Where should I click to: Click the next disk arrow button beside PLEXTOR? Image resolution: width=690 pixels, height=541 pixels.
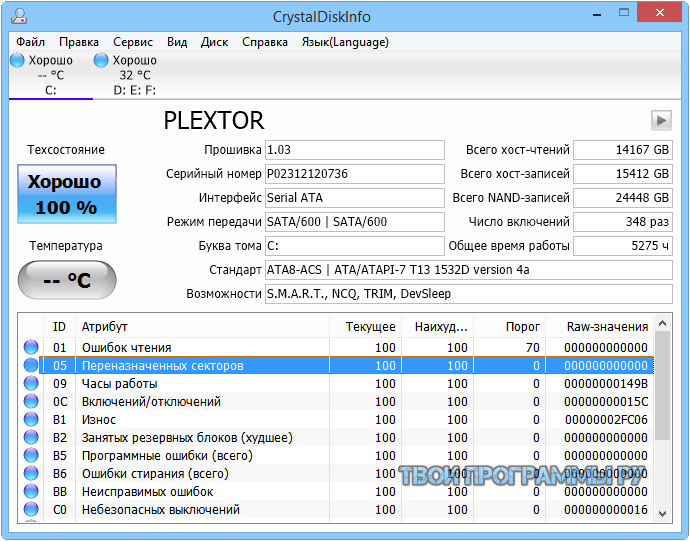661,121
